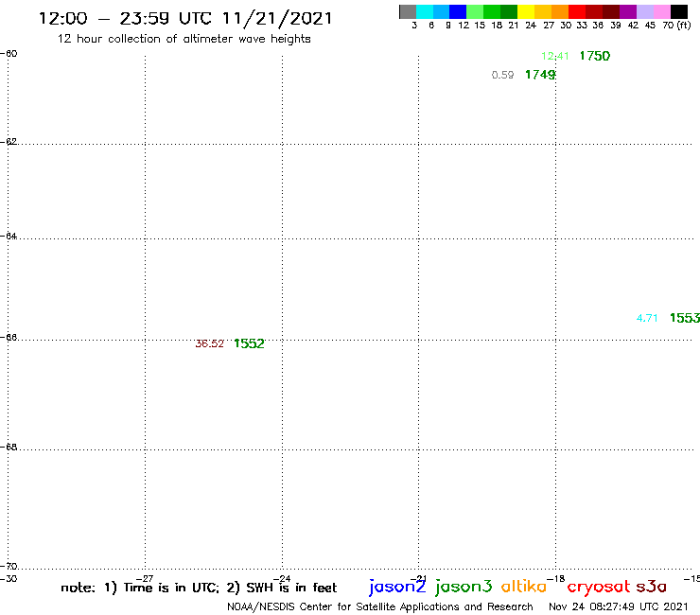The image size is (700, 615).
Task: Click the latitude axis label '-68'
Action: tap(9, 448)
